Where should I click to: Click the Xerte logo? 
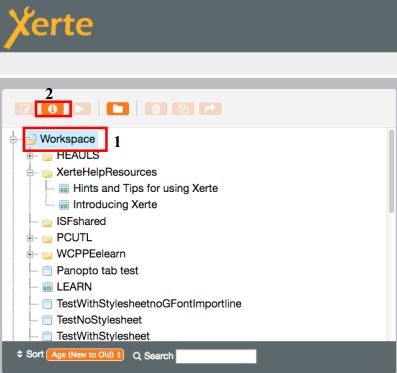click(x=49, y=27)
